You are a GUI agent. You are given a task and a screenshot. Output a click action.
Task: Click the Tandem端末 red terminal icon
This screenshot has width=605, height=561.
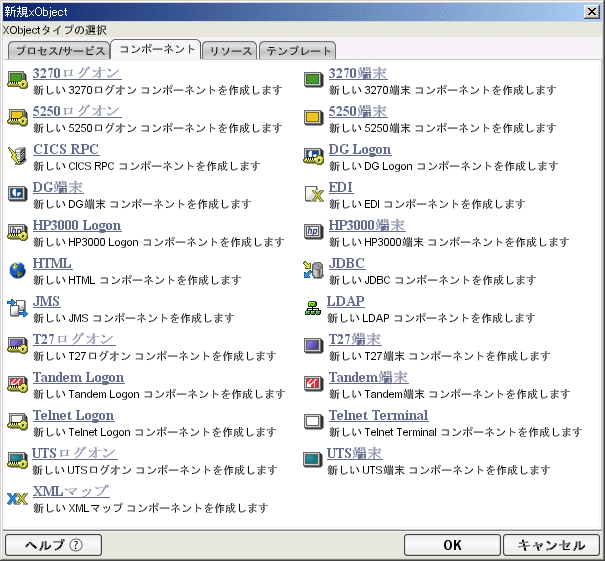(313, 384)
